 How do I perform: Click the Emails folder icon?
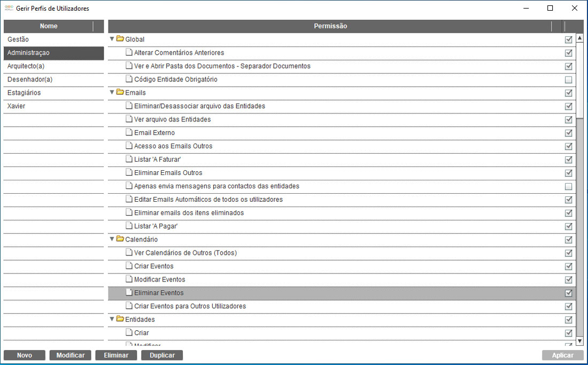tap(120, 93)
